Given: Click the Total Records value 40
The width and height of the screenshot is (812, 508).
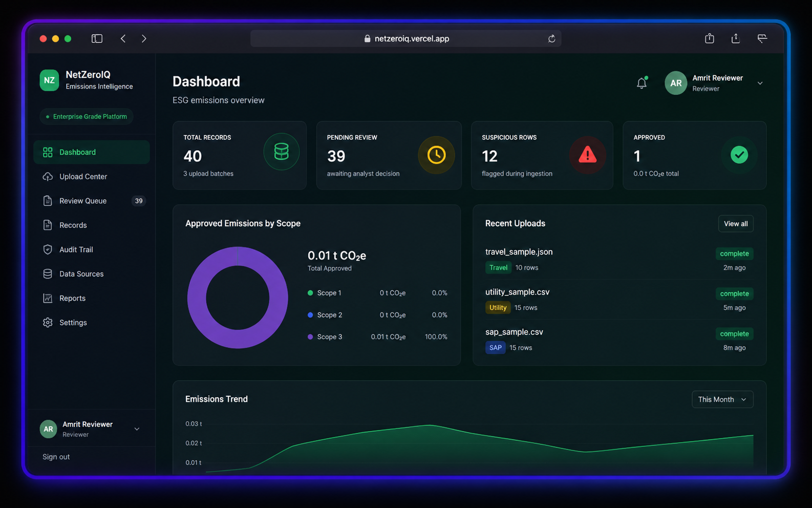Looking at the screenshot, I should (193, 156).
